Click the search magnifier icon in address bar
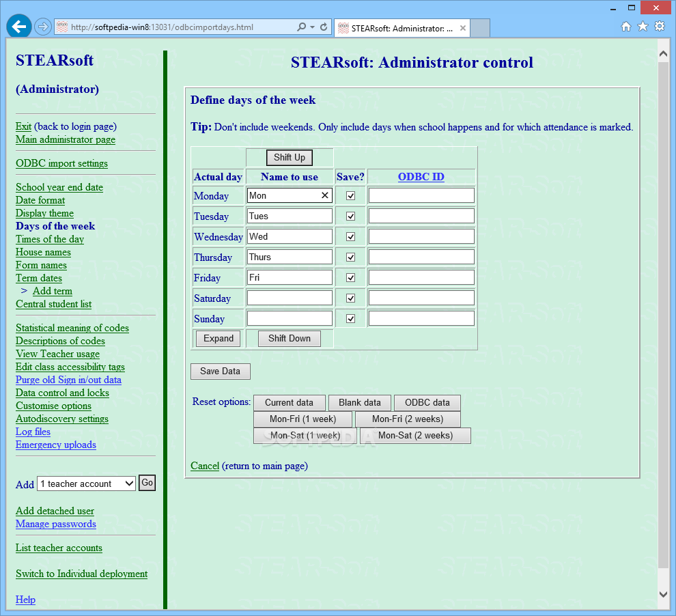The width and height of the screenshot is (676, 616). click(301, 27)
